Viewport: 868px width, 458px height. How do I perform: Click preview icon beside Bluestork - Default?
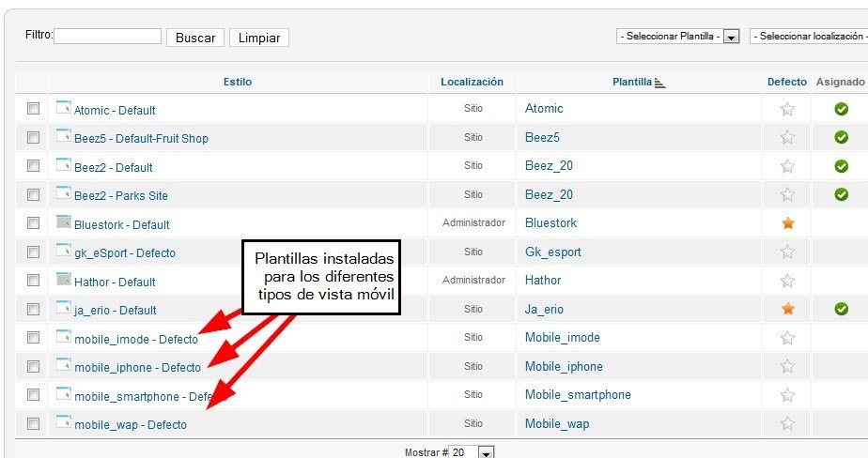click(64, 221)
